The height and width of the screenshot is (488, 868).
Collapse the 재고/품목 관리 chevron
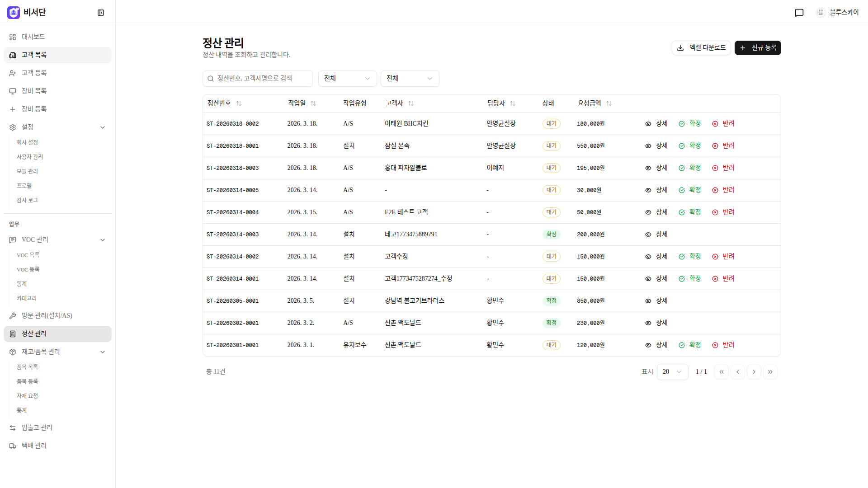point(103,352)
